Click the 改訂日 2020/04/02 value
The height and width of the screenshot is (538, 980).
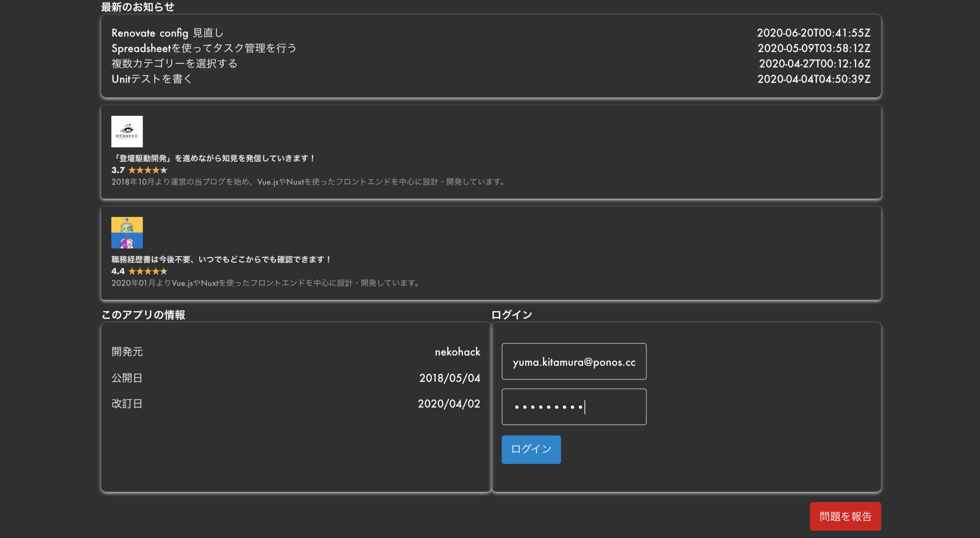tap(448, 404)
